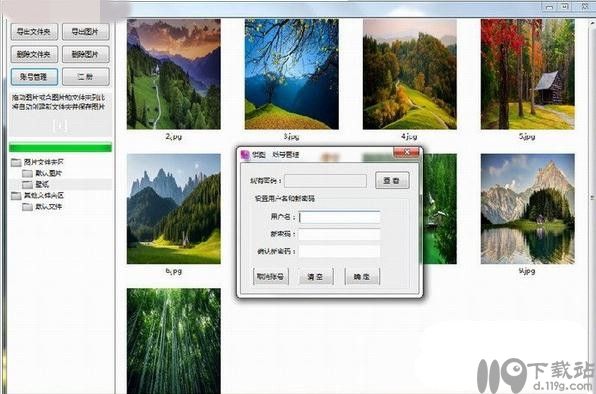
Task: Select the 9.jpg mountain lake thumbnail
Action: (528, 209)
